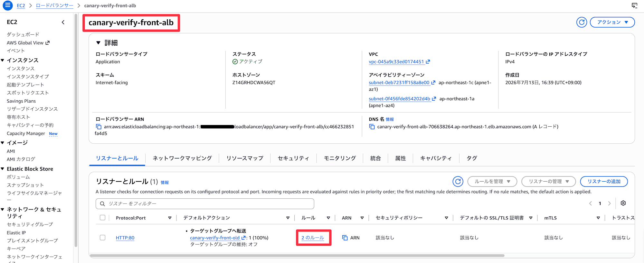The image size is (644, 263).
Task: Open the 情報 link beside DNS 名
Action: [390, 119]
